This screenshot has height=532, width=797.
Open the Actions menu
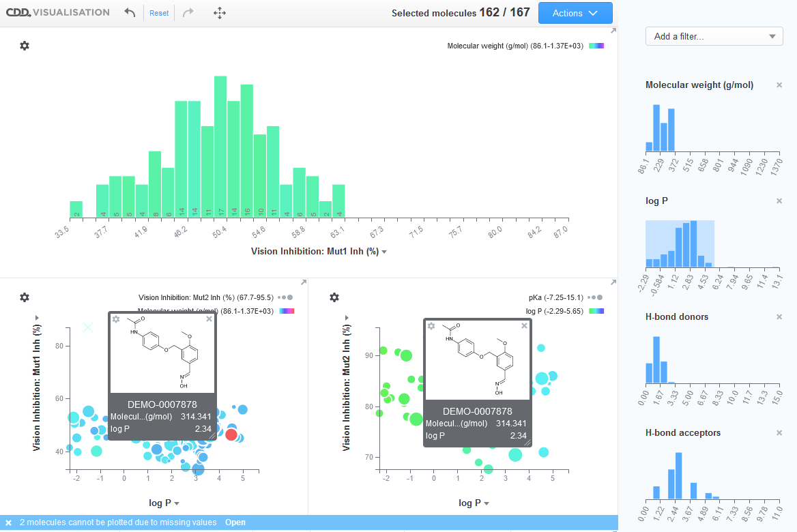[575, 12]
